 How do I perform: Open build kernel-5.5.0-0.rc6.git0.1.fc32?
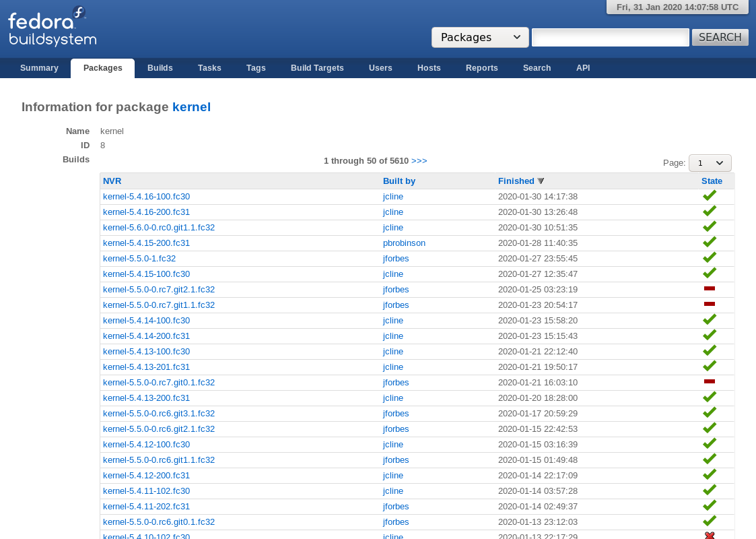159,521
